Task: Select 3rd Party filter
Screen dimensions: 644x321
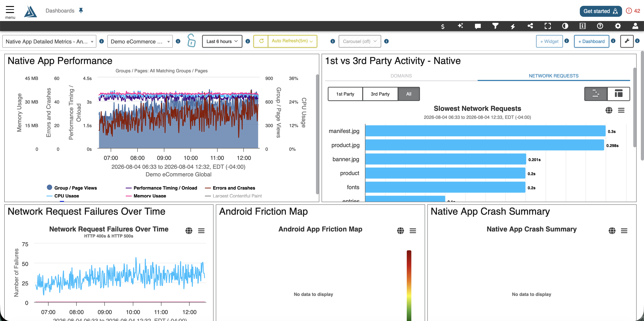Action: [x=380, y=94]
